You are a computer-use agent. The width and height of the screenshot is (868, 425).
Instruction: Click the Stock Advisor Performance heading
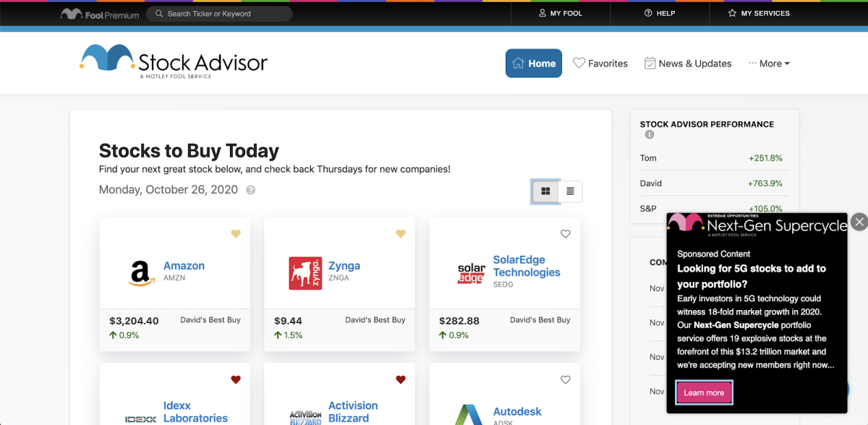(x=707, y=124)
